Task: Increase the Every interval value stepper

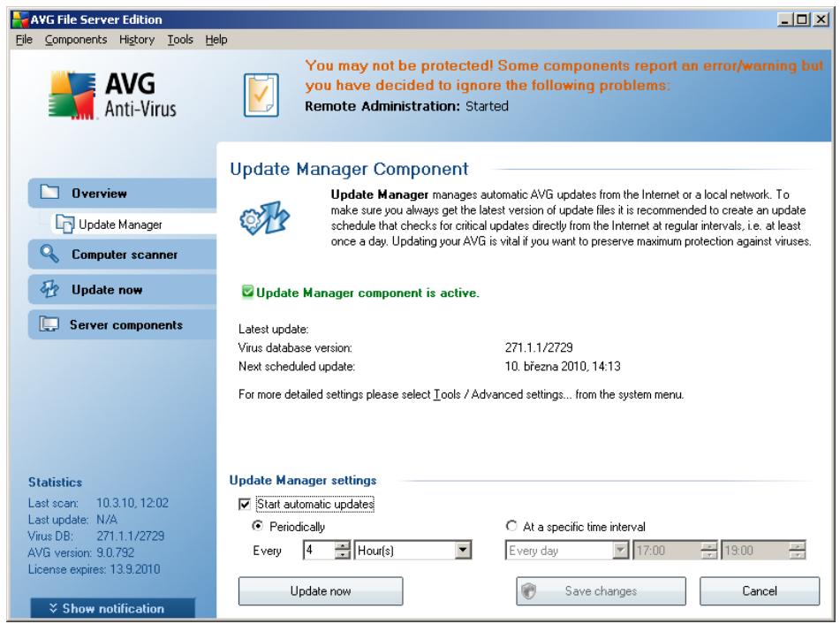Action: tap(343, 545)
